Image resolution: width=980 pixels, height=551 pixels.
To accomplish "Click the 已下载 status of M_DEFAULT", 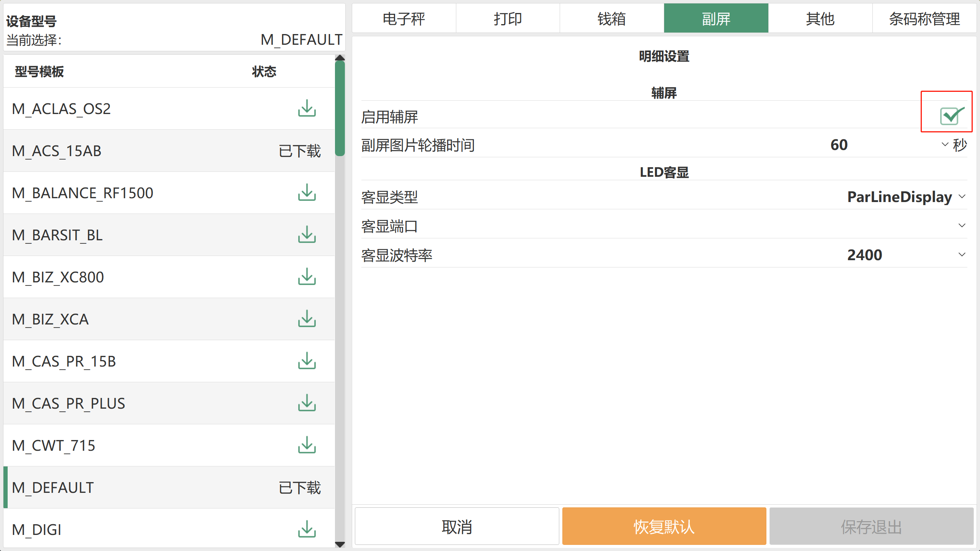I will pos(300,488).
